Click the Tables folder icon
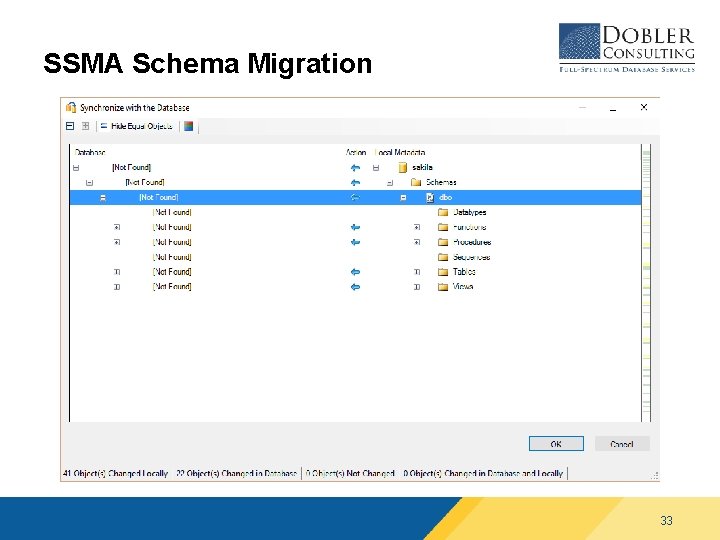 (443, 272)
